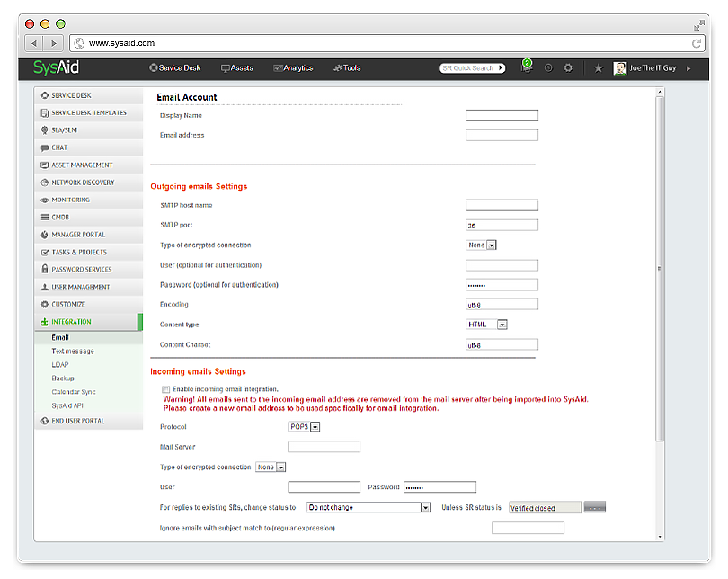Click outgoing User authentication field

click(x=502, y=265)
